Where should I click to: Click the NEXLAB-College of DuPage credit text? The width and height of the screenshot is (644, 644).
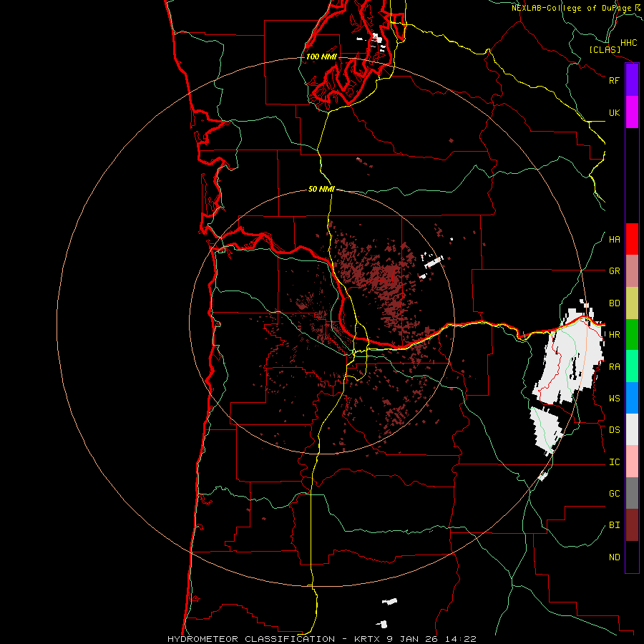[x=577, y=8]
